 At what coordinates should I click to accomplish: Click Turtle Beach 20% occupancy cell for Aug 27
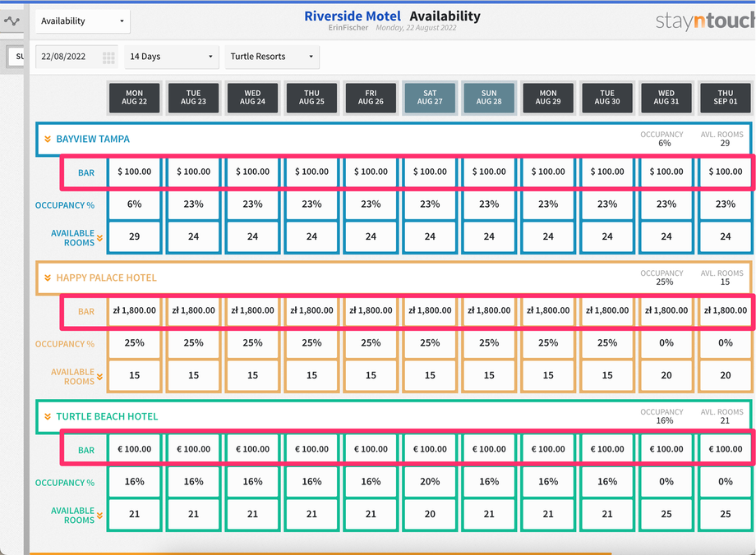point(430,482)
